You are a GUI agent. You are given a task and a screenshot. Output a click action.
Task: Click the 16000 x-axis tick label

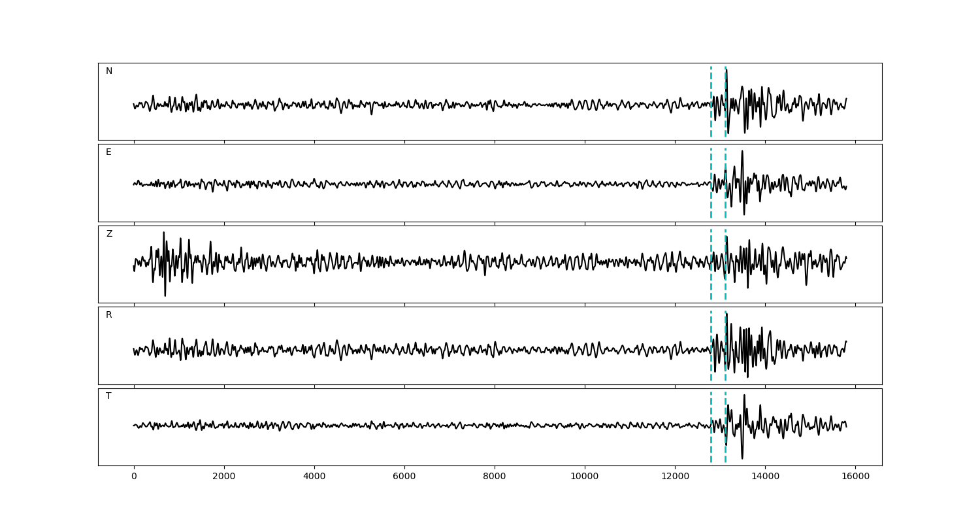coord(855,477)
